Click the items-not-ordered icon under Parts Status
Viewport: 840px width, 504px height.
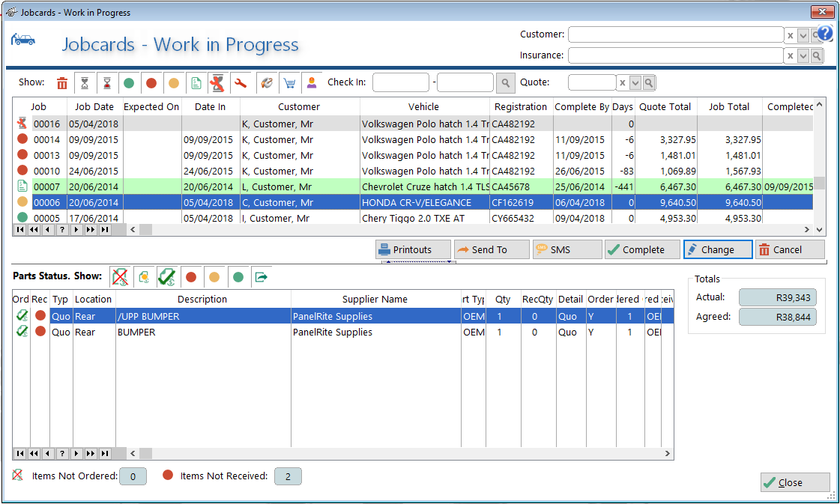tap(119, 276)
